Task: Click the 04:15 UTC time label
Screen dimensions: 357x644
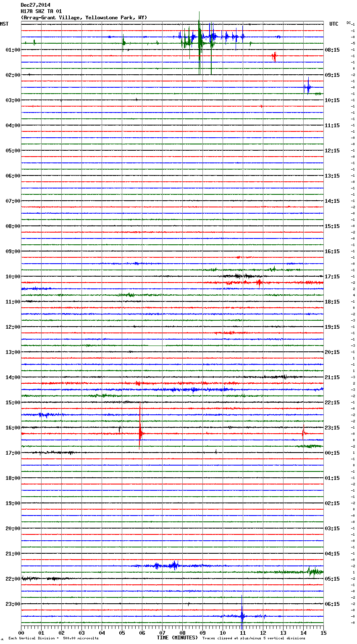Action: click(x=332, y=554)
